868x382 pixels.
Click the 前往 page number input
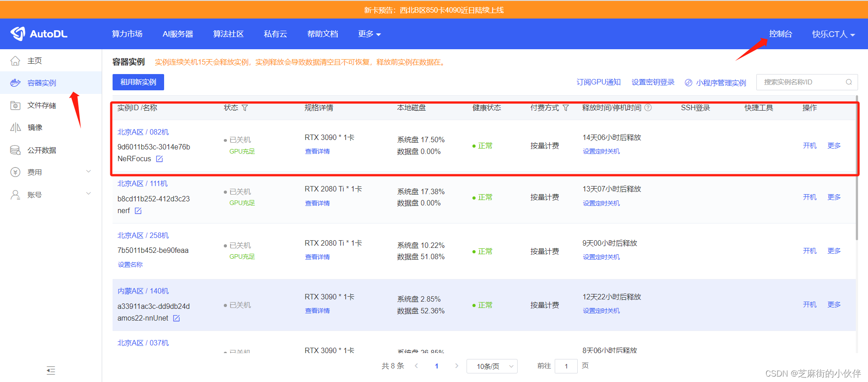tap(566, 366)
